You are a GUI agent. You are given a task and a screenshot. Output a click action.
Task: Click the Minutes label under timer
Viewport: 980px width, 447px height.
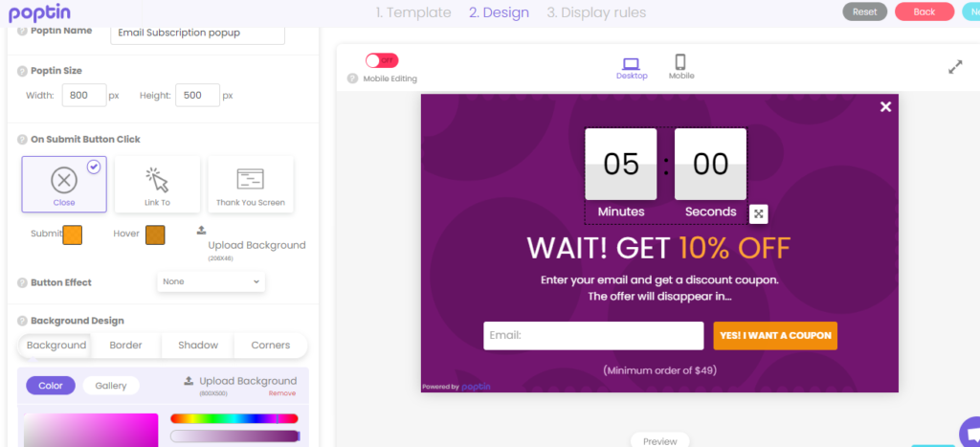click(620, 212)
